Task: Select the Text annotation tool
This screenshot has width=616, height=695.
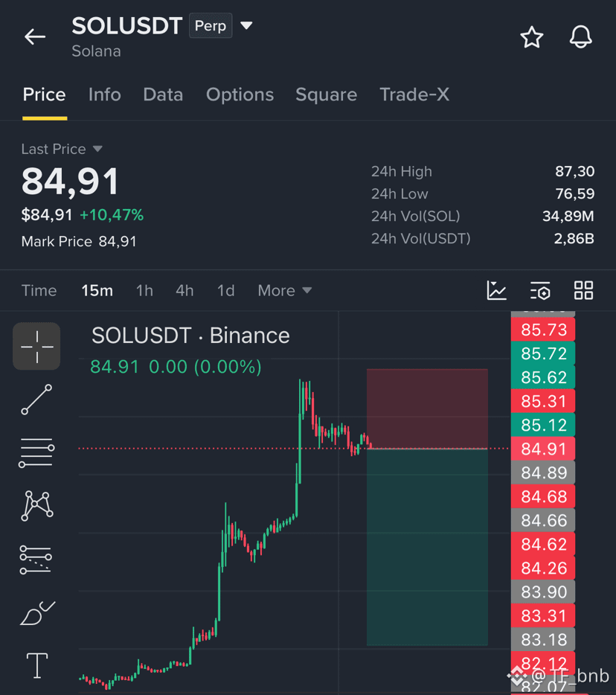Action: (37, 665)
